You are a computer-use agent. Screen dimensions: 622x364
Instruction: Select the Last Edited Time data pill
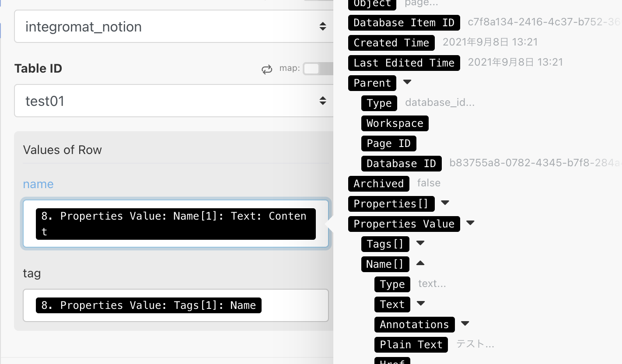pyautogui.click(x=404, y=63)
